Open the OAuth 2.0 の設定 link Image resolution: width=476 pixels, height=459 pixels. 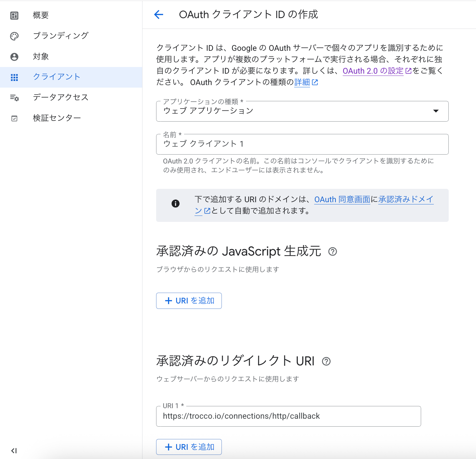click(x=373, y=71)
